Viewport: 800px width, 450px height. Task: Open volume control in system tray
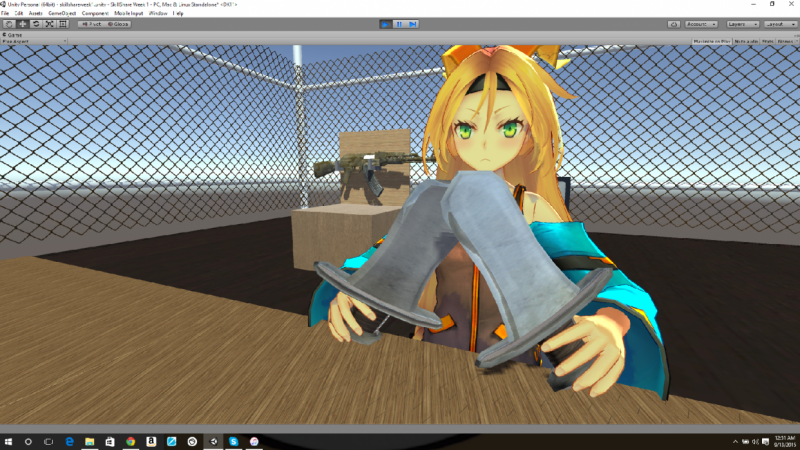click(756, 442)
